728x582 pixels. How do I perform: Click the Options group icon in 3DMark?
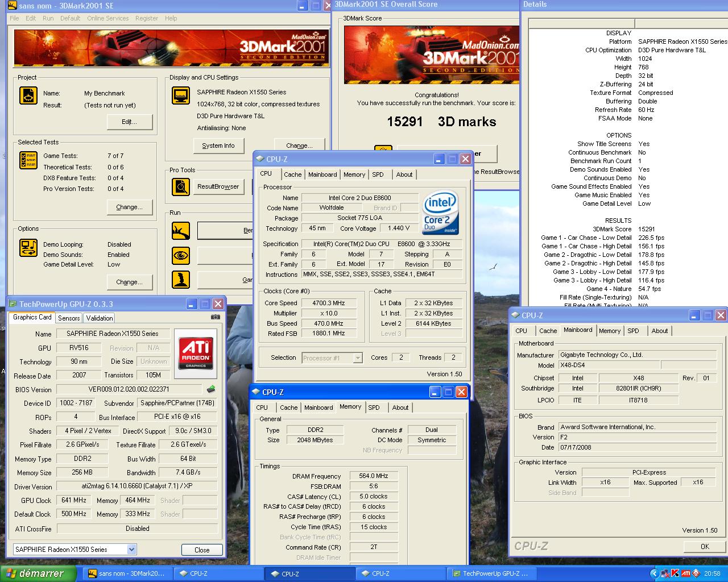pyautogui.click(x=28, y=248)
